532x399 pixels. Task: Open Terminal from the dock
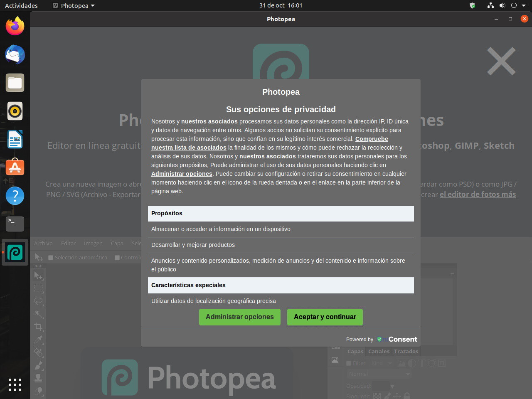pyautogui.click(x=15, y=224)
